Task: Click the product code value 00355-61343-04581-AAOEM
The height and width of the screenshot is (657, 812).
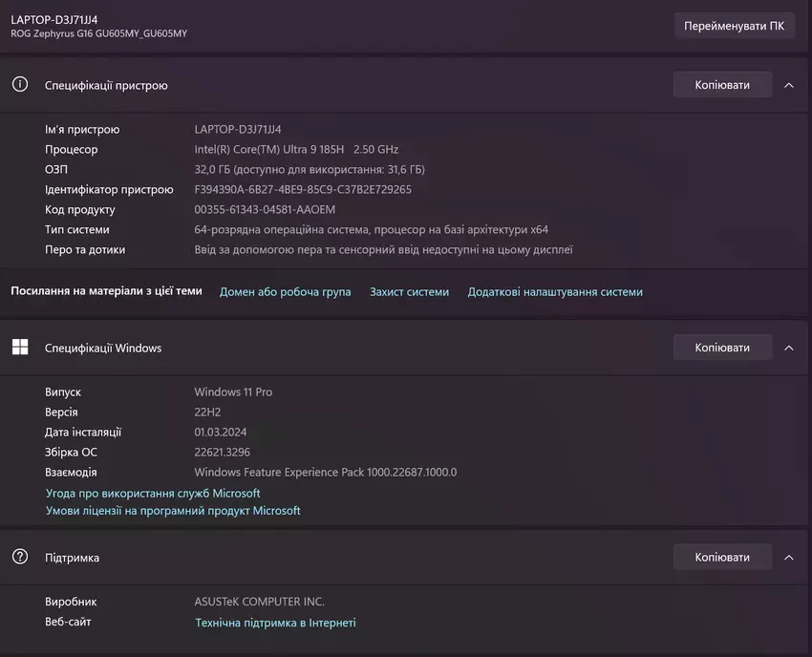Action: 265,209
